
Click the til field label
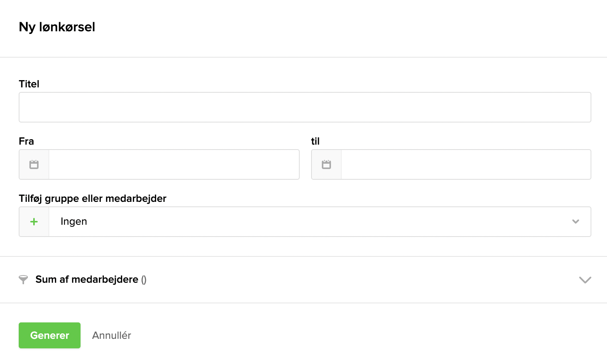[315, 141]
